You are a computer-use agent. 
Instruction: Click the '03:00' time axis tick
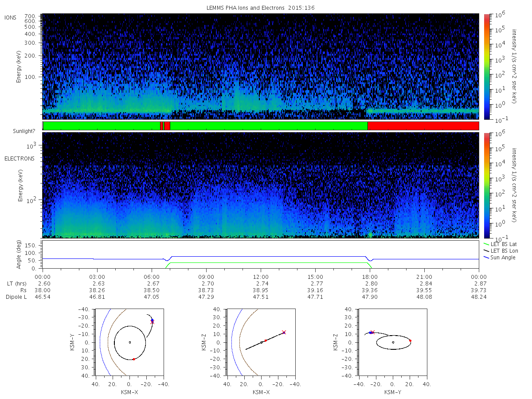97,276
